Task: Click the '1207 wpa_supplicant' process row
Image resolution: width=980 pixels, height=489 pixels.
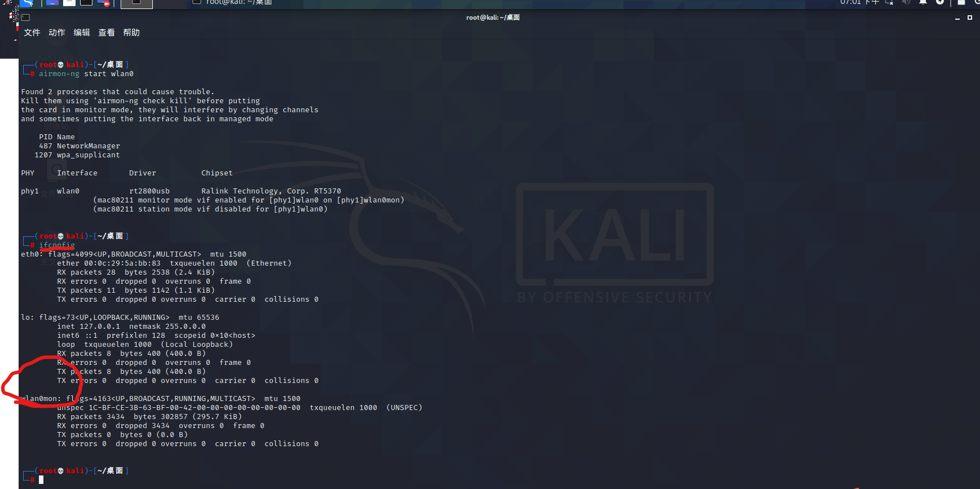Action: pos(77,155)
